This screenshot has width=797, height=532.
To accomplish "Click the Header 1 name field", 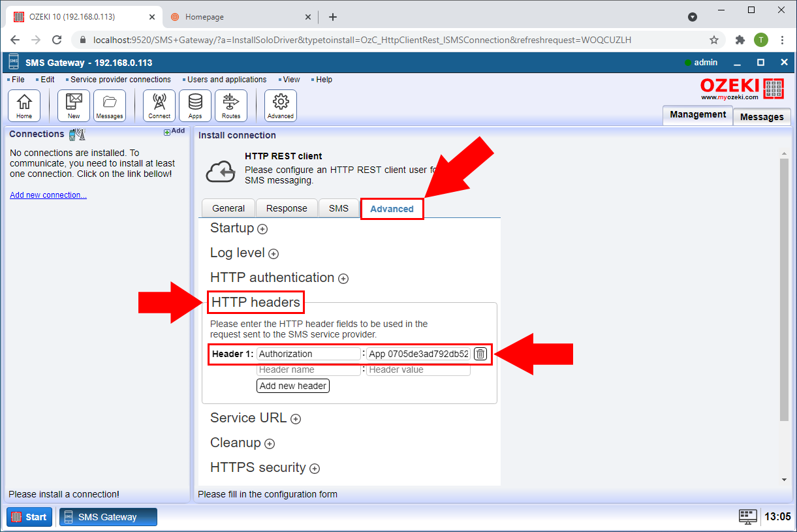I will pyautogui.click(x=309, y=354).
